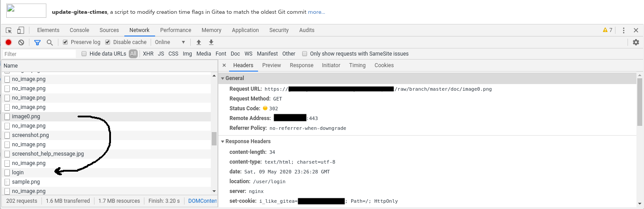644x209 pixels.
Task: Select the screenshot_help_message.jpg request
Action: 107,154
